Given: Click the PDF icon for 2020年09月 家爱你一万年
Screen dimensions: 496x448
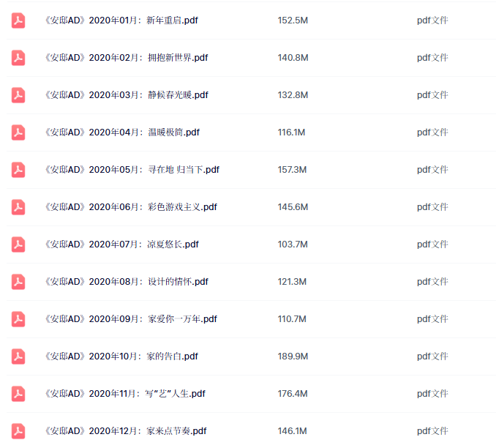Looking at the screenshot, I should (x=18, y=319).
